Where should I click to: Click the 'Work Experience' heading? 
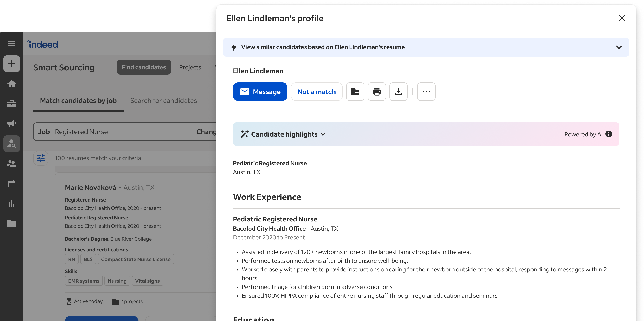[x=267, y=197]
